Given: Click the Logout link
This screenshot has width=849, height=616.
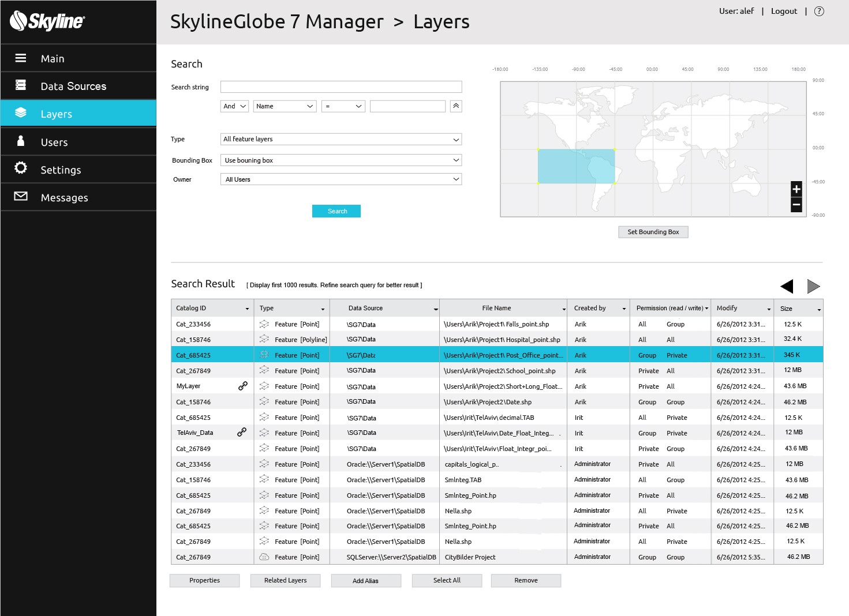Looking at the screenshot, I should pyautogui.click(x=784, y=11).
